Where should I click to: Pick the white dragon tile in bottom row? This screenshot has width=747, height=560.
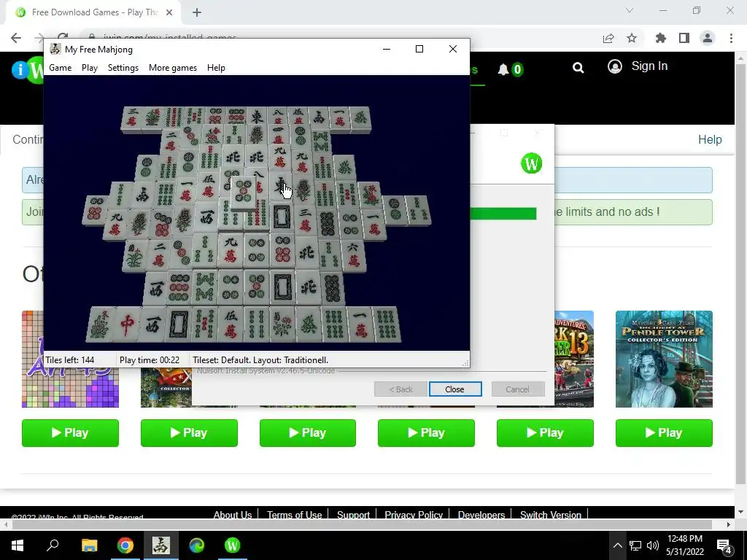(x=179, y=324)
